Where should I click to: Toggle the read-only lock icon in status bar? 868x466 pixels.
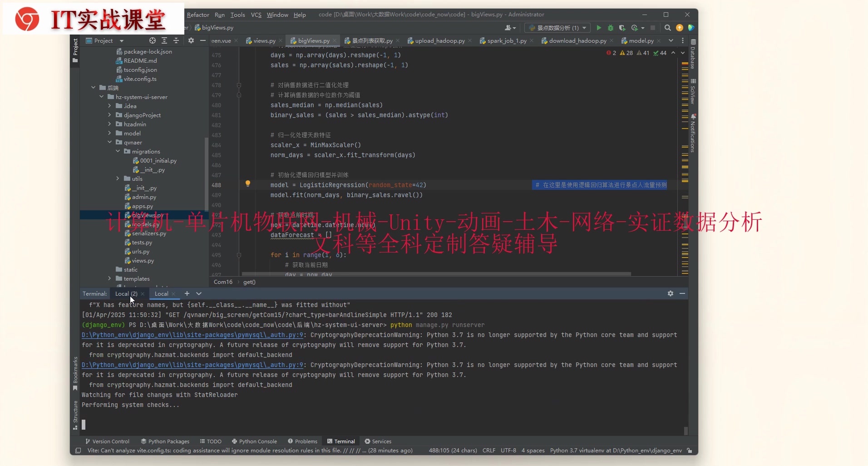click(x=690, y=451)
